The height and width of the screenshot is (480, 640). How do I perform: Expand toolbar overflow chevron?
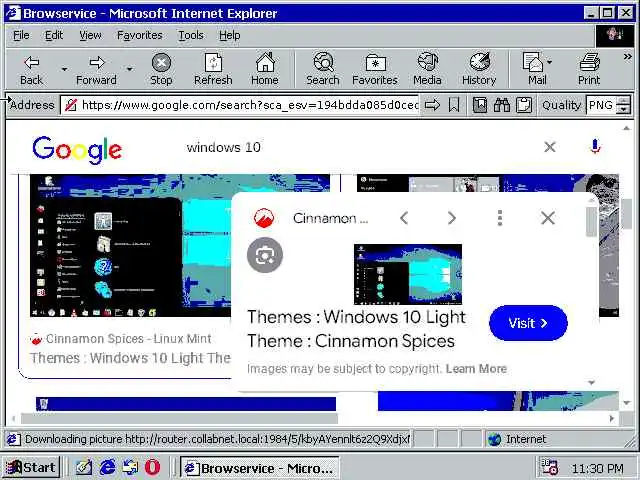coord(627,57)
